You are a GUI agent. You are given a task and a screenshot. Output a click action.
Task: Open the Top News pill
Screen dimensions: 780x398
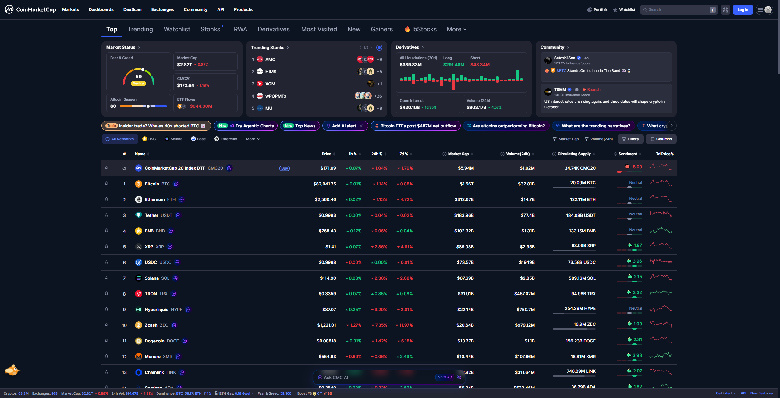pos(299,126)
